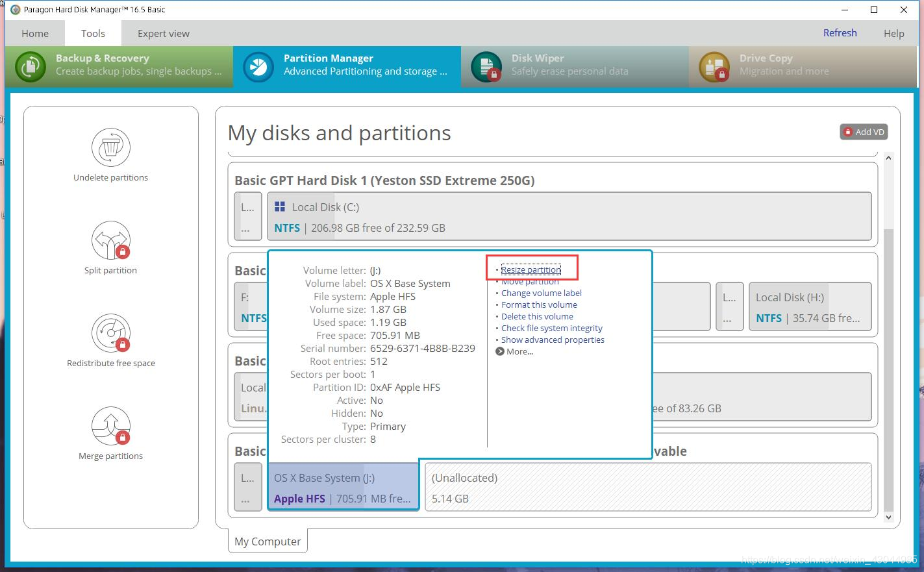Click the Refresh link

coord(840,33)
